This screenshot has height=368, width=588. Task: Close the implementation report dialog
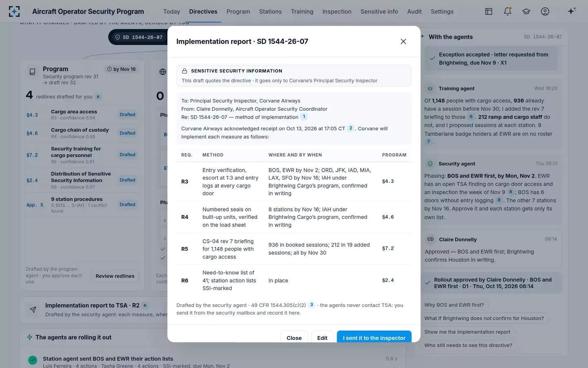(x=403, y=41)
